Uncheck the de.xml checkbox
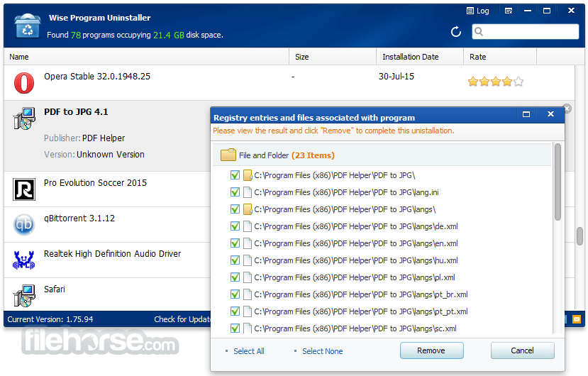 pos(235,226)
